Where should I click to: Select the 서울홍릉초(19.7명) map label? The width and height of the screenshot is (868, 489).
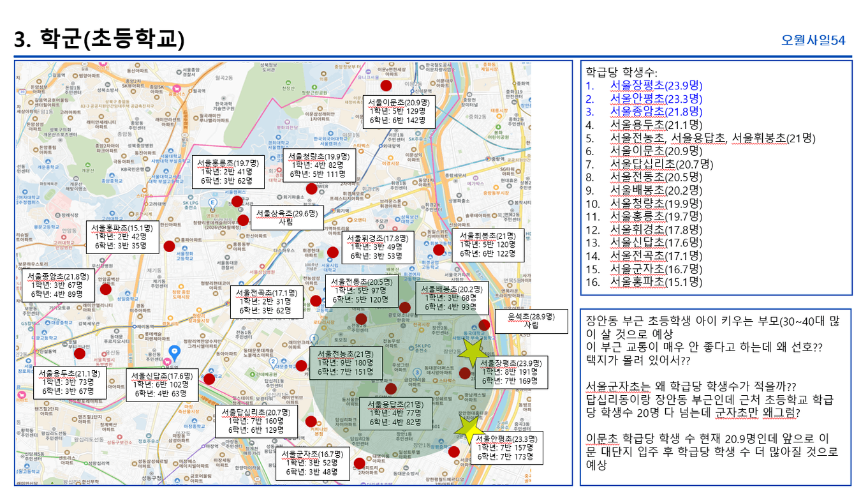click(228, 172)
